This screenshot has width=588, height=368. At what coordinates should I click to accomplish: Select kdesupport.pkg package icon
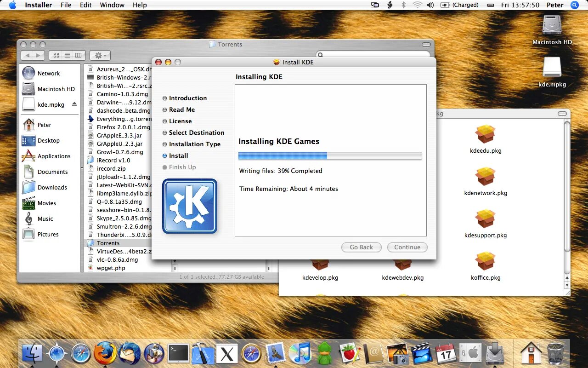coord(486,219)
